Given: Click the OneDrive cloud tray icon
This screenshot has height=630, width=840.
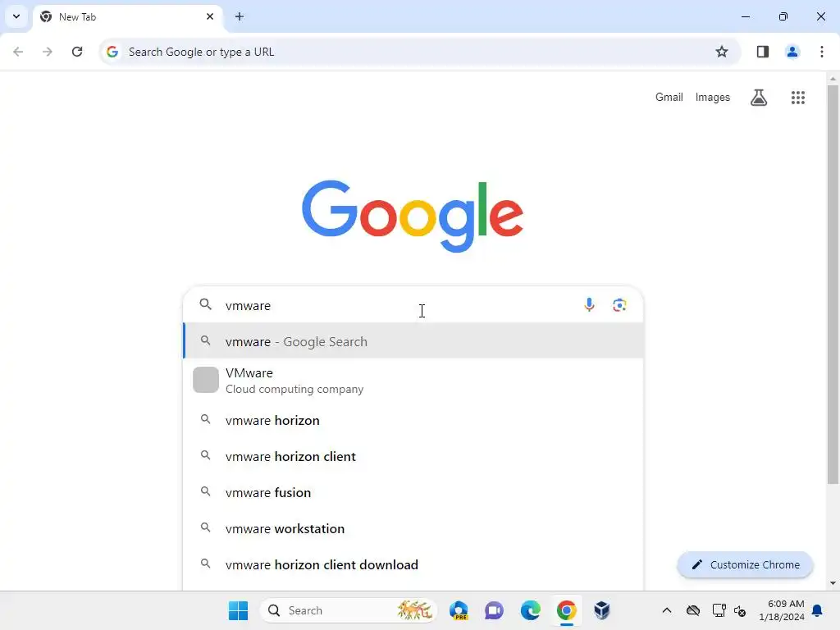Looking at the screenshot, I should pyautogui.click(x=693, y=610).
